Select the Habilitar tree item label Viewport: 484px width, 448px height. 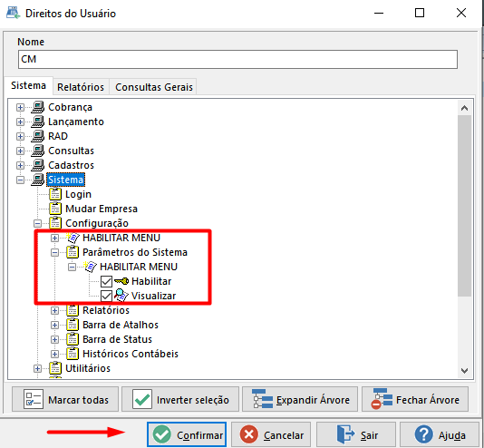[151, 281]
